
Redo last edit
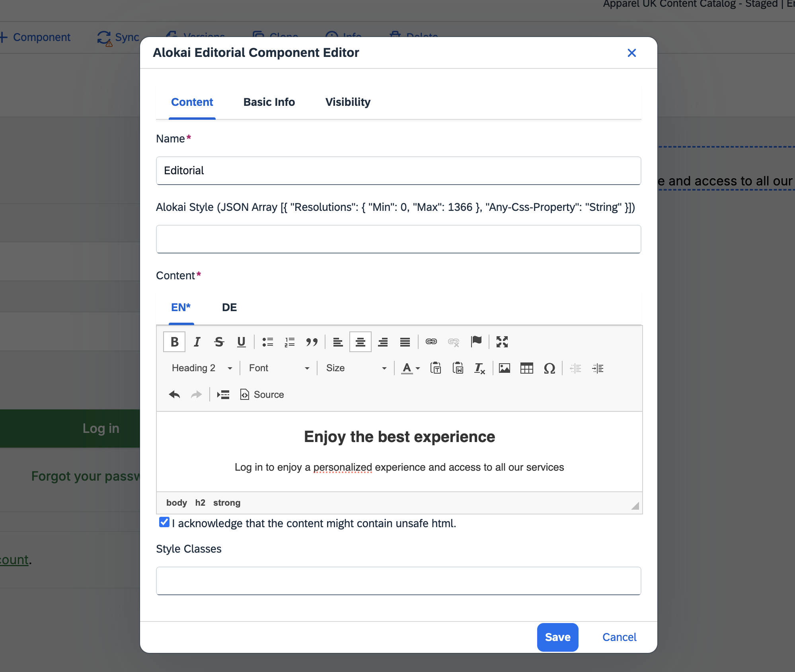197,395
